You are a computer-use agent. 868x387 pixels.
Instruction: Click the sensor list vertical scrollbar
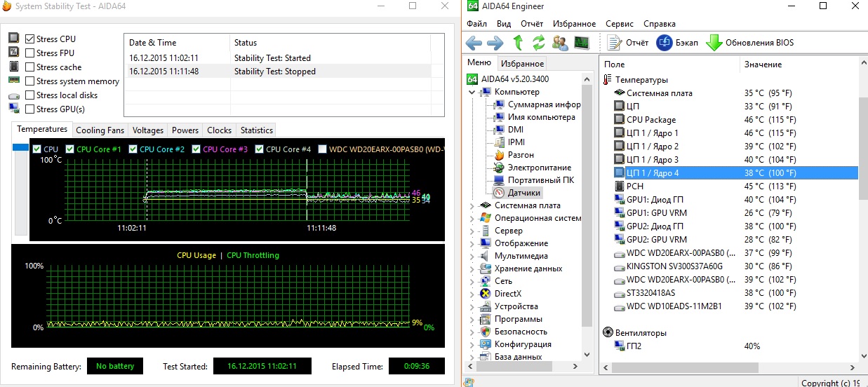862,147
